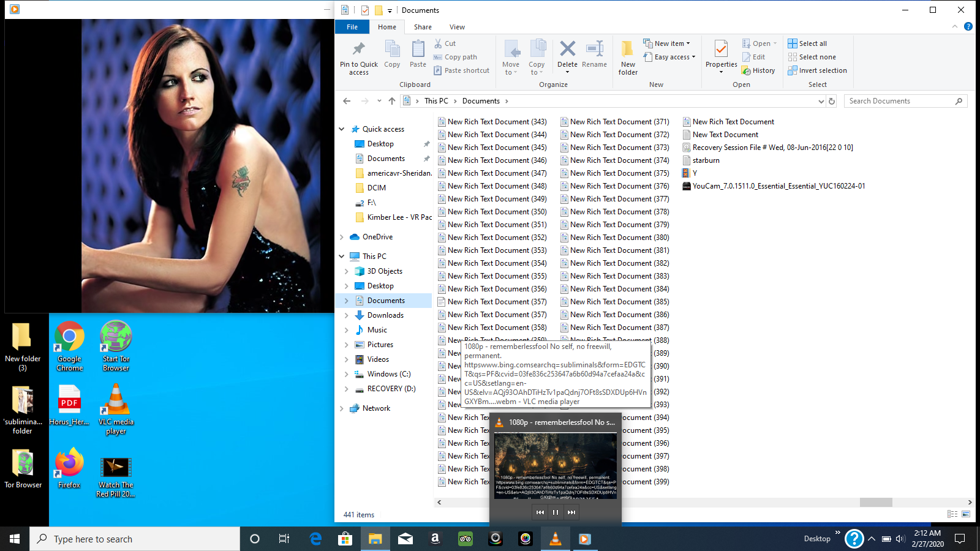Click the Delete X icon
980x551 pixels.
pos(567,48)
